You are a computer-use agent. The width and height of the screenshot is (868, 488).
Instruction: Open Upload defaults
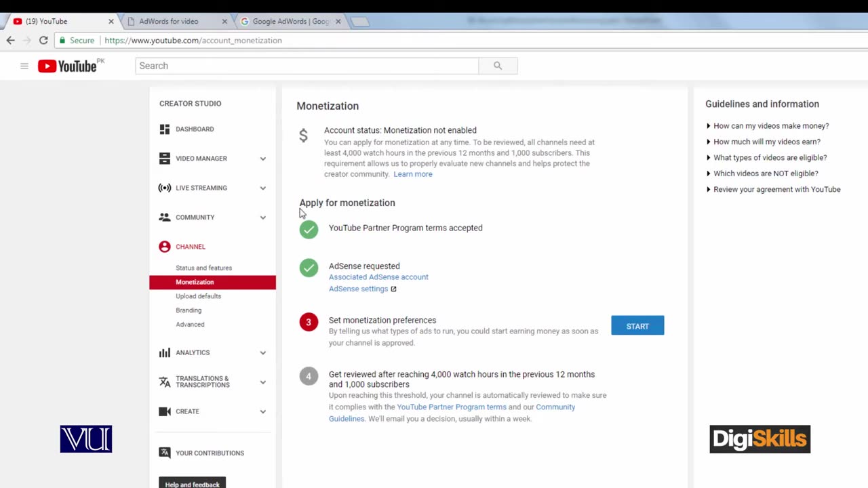click(x=198, y=296)
